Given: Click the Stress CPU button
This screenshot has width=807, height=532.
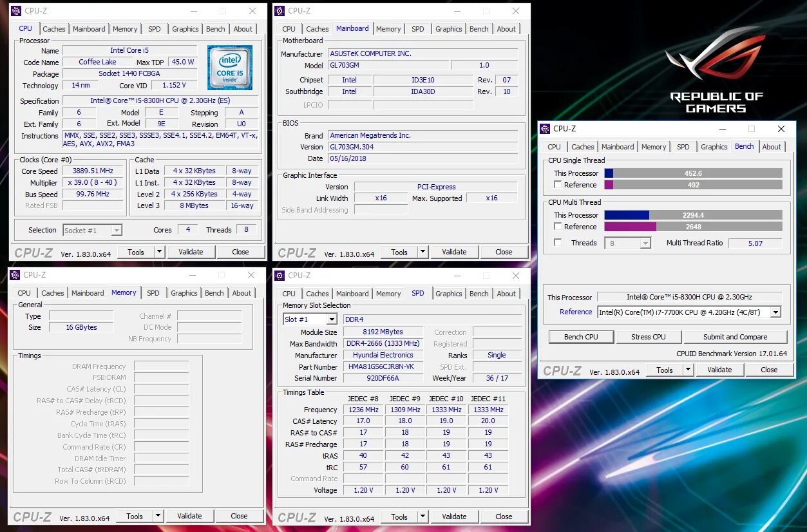Looking at the screenshot, I should (x=649, y=337).
